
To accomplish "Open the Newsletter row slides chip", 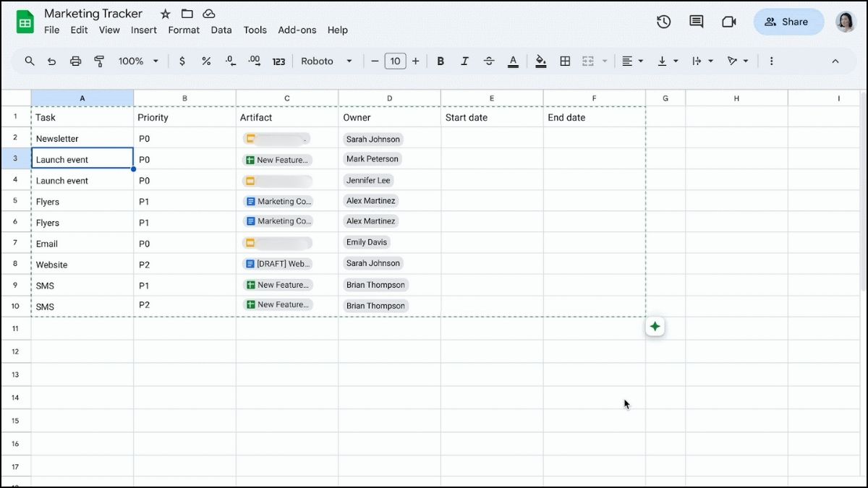I will [276, 139].
